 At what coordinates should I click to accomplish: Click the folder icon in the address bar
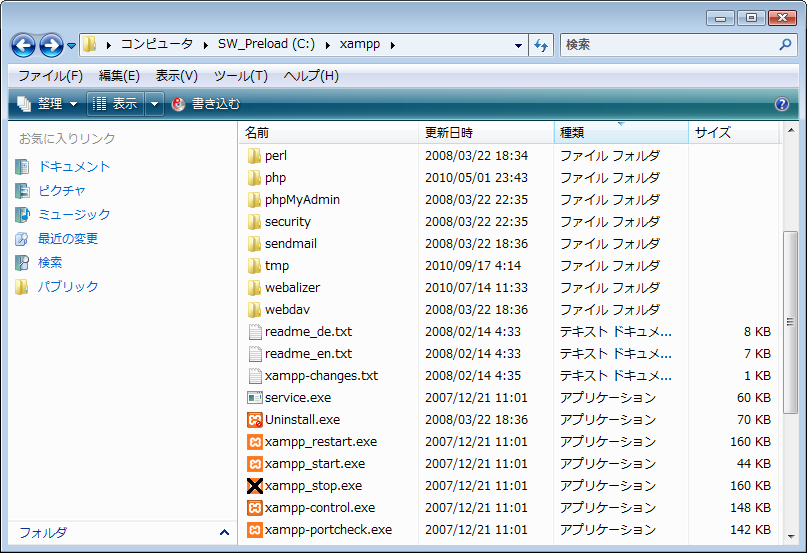click(90, 44)
